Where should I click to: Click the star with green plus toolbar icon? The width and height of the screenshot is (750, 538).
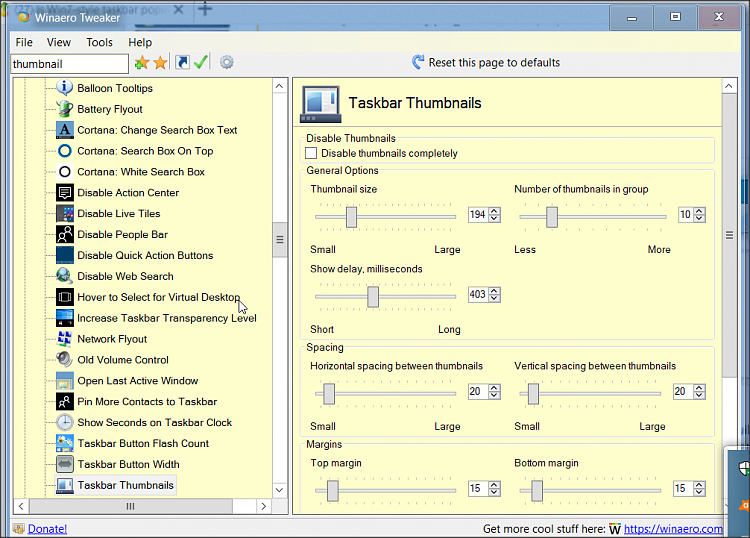pyautogui.click(x=142, y=63)
